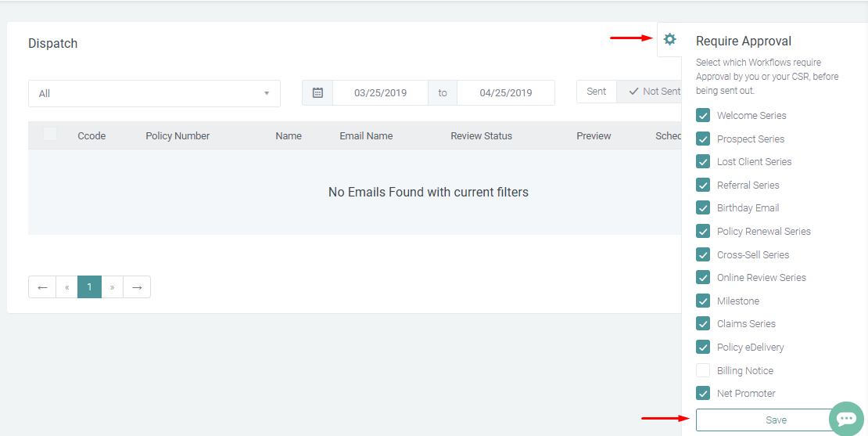Image resolution: width=868 pixels, height=436 pixels.
Task: Click the gear settings icon
Action: pos(669,39)
